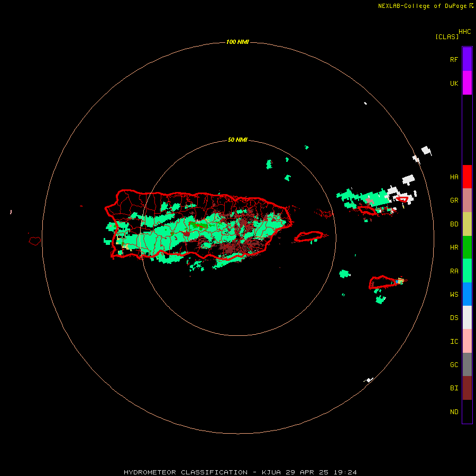Click the Mona island outline west of Puerto Rico
Image resolution: width=476 pixels, height=476 pixels.
pyautogui.click(x=35, y=241)
